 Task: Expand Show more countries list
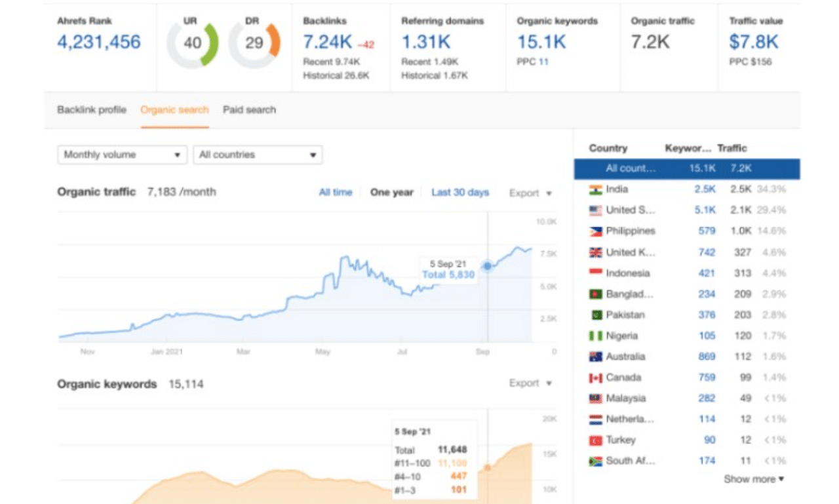(x=753, y=480)
